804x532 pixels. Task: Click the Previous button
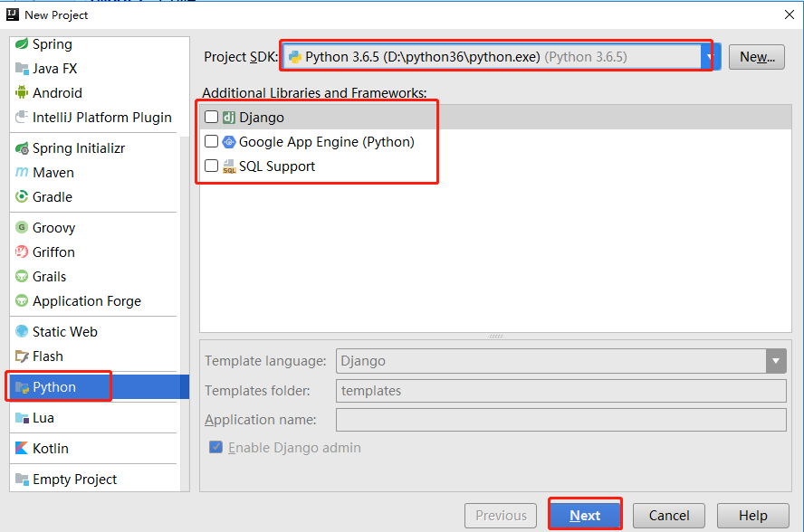coord(501,515)
